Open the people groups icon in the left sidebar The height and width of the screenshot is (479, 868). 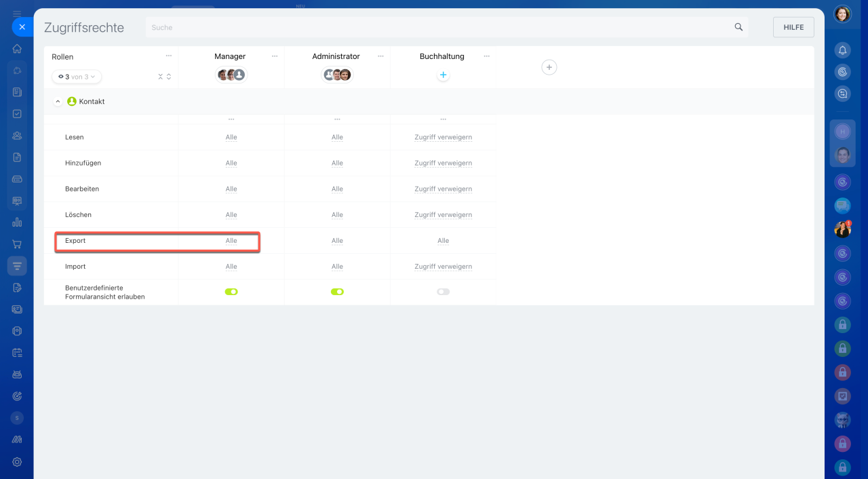[x=17, y=136]
